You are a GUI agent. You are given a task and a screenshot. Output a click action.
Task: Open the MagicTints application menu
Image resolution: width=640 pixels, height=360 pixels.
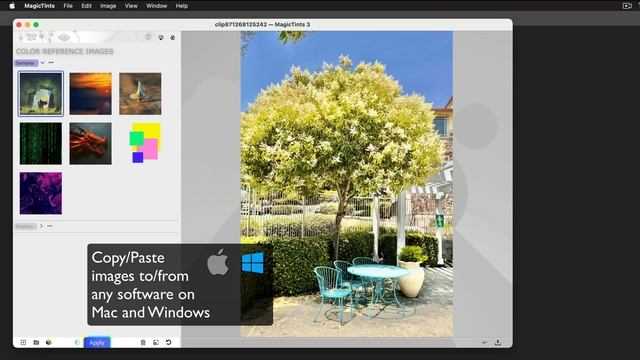[x=39, y=6]
